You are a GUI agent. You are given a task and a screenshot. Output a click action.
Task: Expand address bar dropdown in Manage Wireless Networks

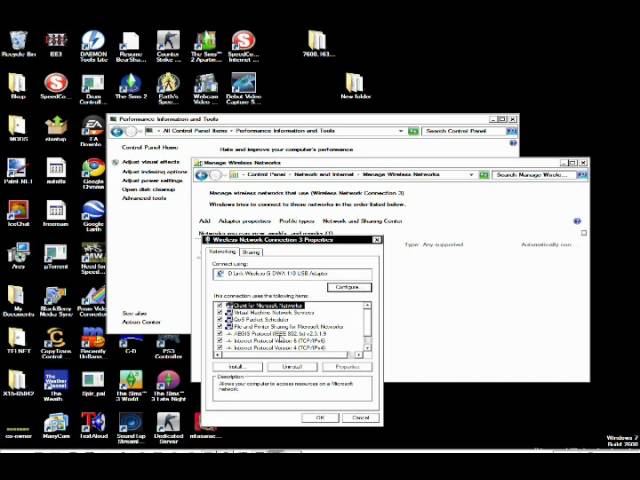(471, 175)
